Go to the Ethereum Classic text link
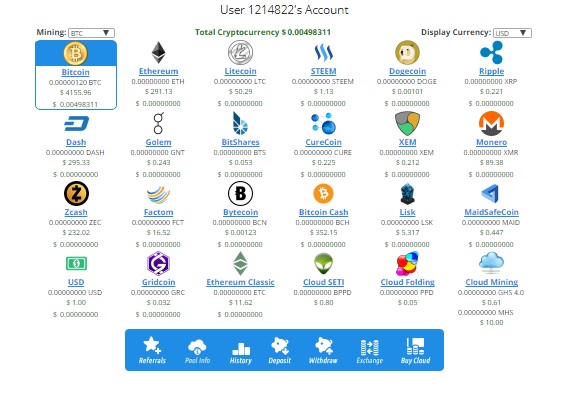This screenshot has height=402, width=582. click(241, 282)
